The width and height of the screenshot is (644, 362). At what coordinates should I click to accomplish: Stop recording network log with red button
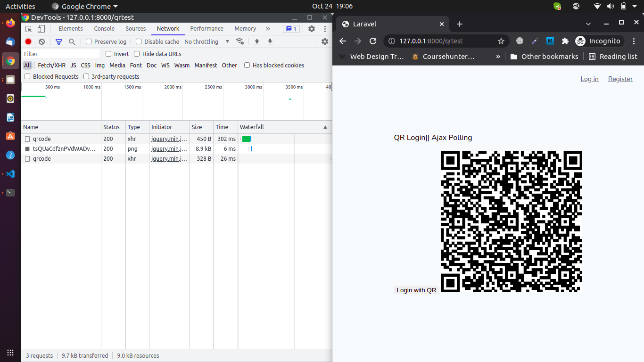pos(28,41)
